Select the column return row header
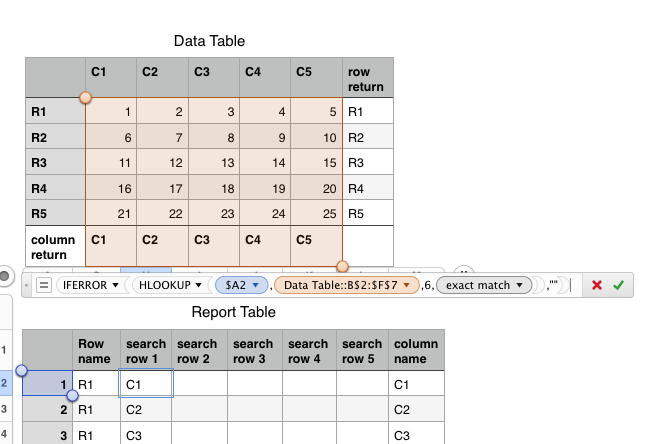 pos(55,246)
